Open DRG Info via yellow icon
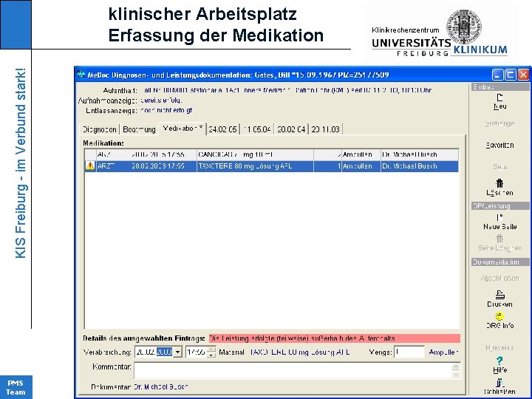 [x=499, y=316]
